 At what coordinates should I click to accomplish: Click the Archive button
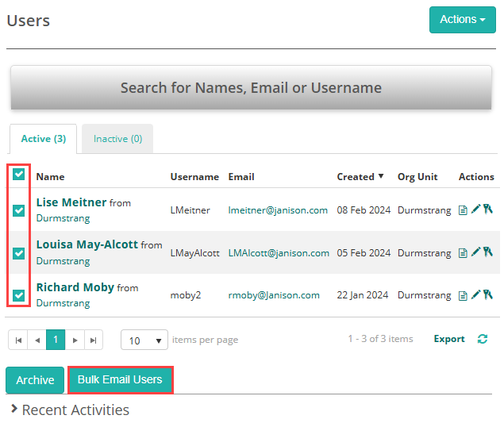click(x=35, y=380)
